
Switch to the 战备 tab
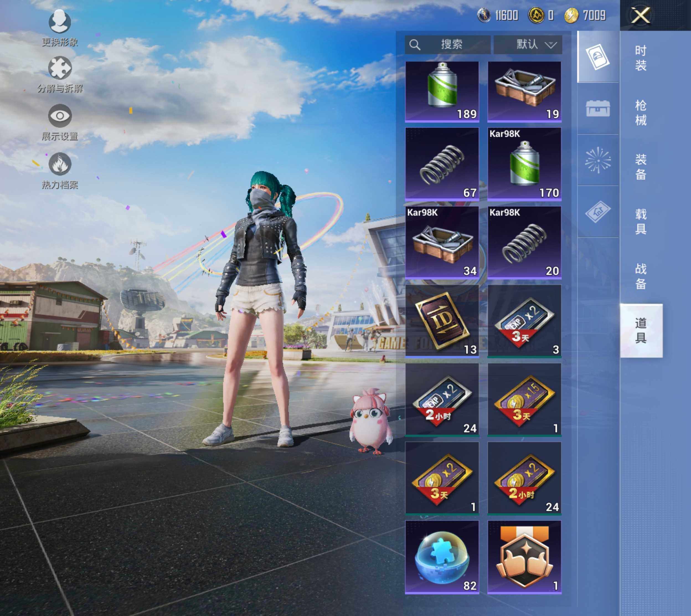(x=641, y=276)
